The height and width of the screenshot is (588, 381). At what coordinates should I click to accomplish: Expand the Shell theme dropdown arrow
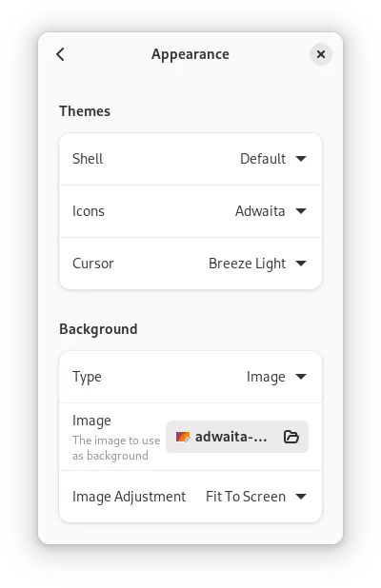[301, 159]
